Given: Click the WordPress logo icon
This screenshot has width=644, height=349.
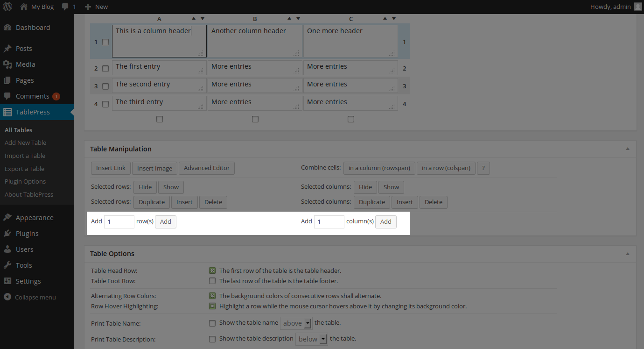Looking at the screenshot, I should 8,7.
